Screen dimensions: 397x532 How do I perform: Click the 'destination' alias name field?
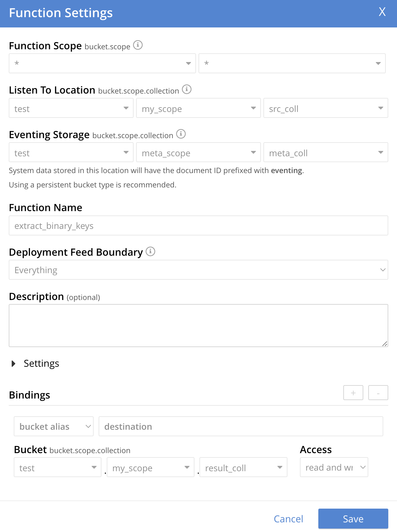[241, 426]
